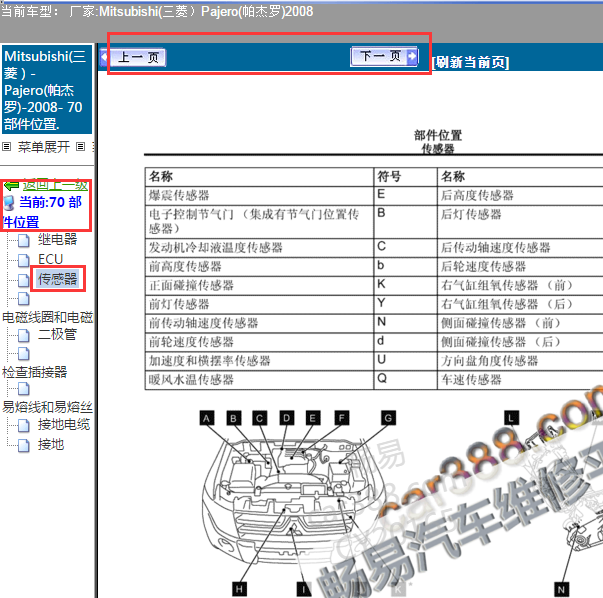Click page icon beside 继电器

tap(24, 241)
